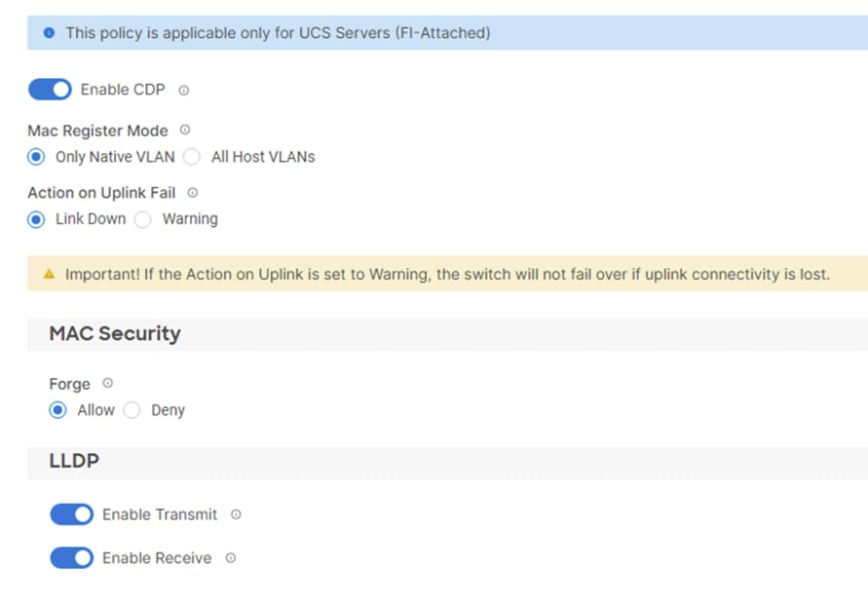Select Allow for Forge
This screenshot has height=609, width=868.
58,410
